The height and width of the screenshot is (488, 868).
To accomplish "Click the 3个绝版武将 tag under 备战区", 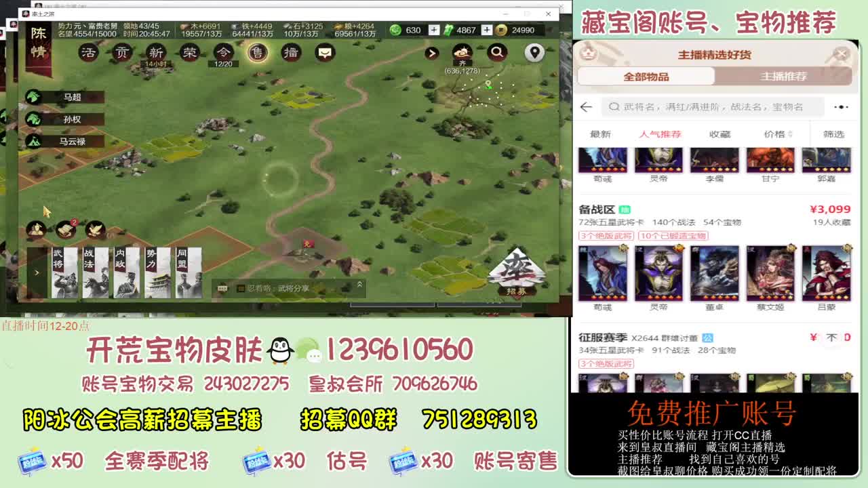I will 606,236.
